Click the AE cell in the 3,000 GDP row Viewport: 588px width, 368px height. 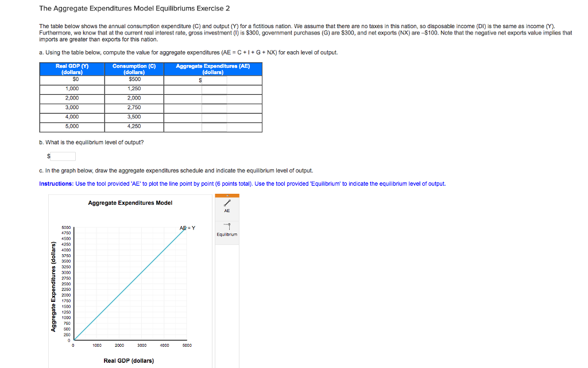(x=215, y=107)
